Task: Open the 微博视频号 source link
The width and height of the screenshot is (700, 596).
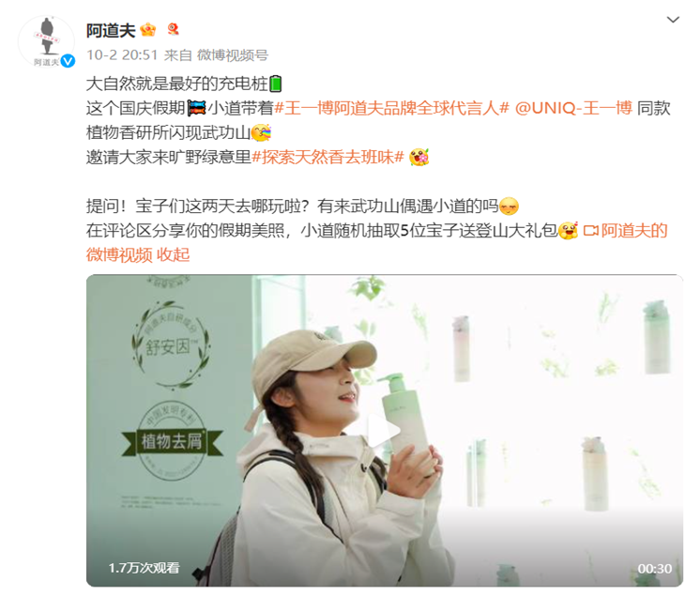Action: 233,55
